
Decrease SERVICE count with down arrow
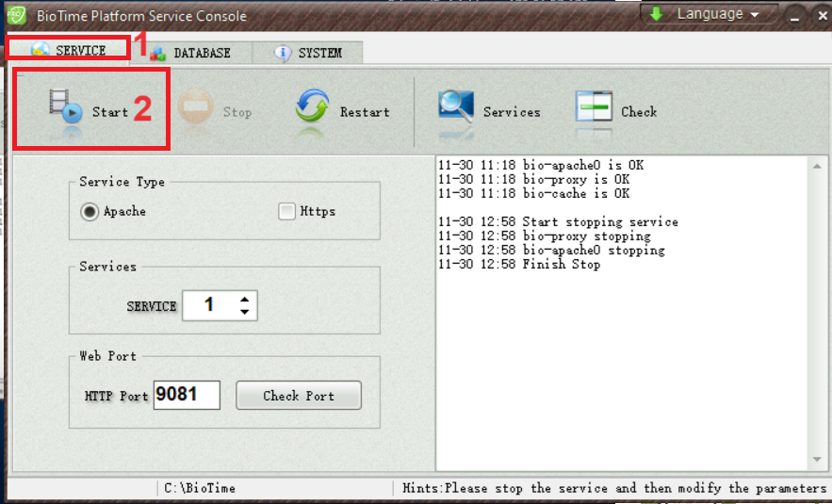[245, 312]
